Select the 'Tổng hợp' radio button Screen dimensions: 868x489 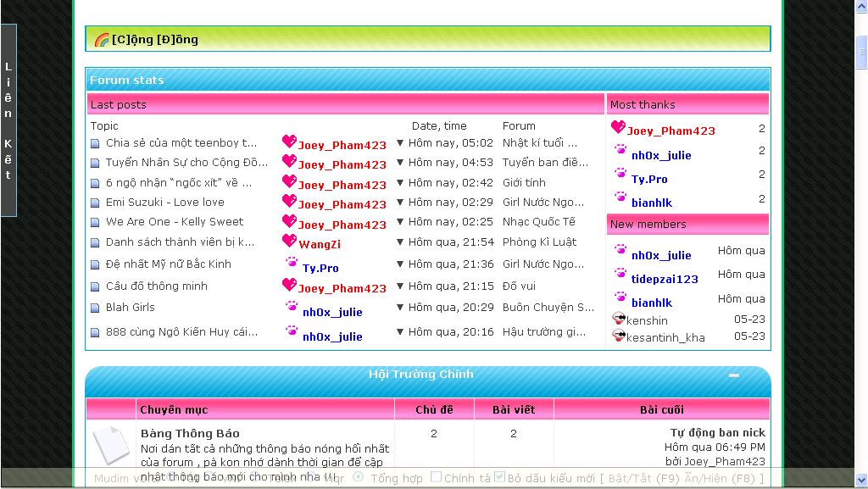(x=358, y=477)
